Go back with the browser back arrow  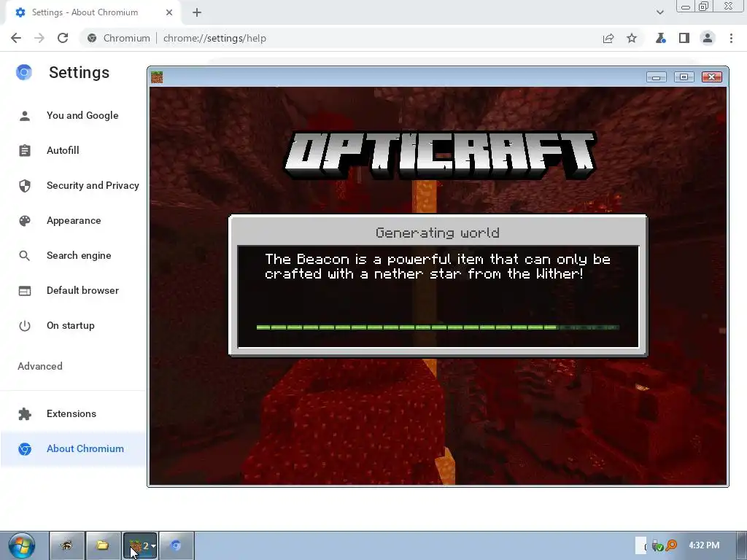(16, 38)
